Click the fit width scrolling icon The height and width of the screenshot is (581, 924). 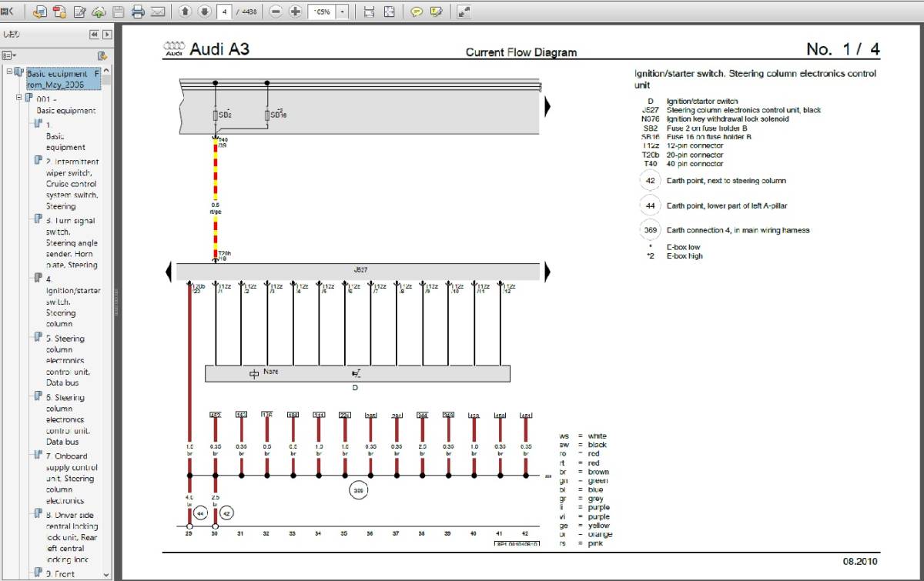369,12
